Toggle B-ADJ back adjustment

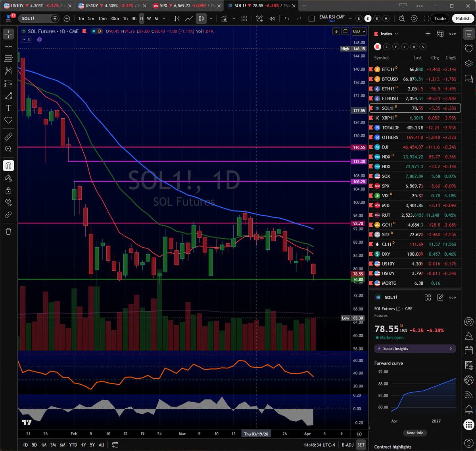coord(347,445)
